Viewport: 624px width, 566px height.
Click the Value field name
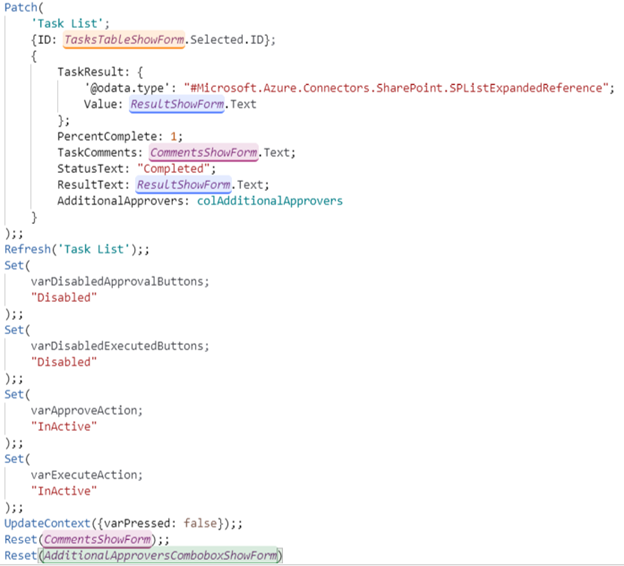tap(100, 104)
